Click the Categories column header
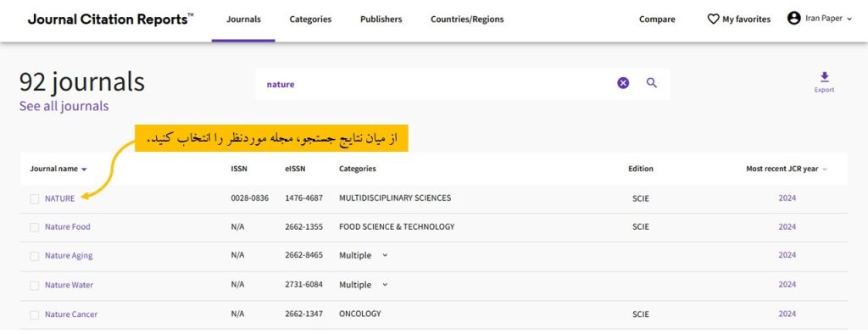Image resolution: width=868 pixels, height=334 pixels. pos(358,169)
